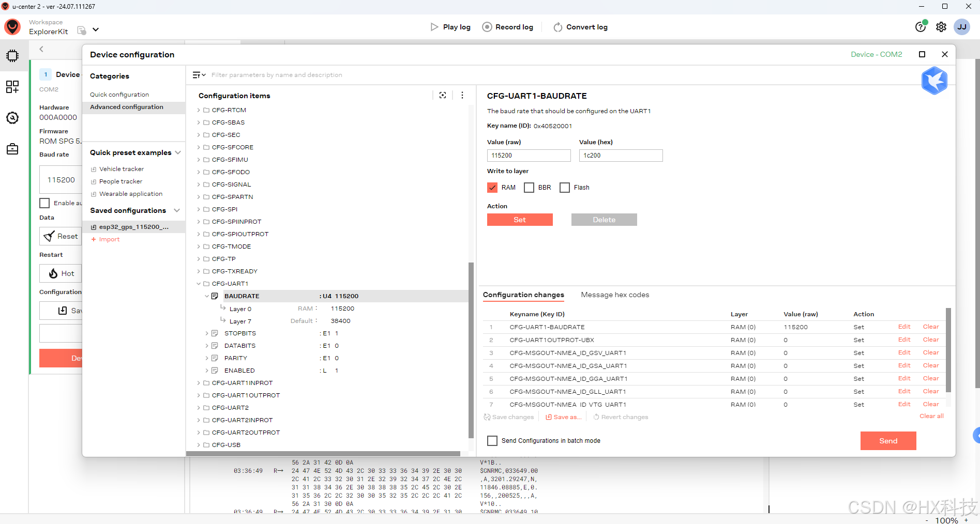Check the BBR layer checkbox
Viewport: 980px width, 524px height.
coord(529,188)
